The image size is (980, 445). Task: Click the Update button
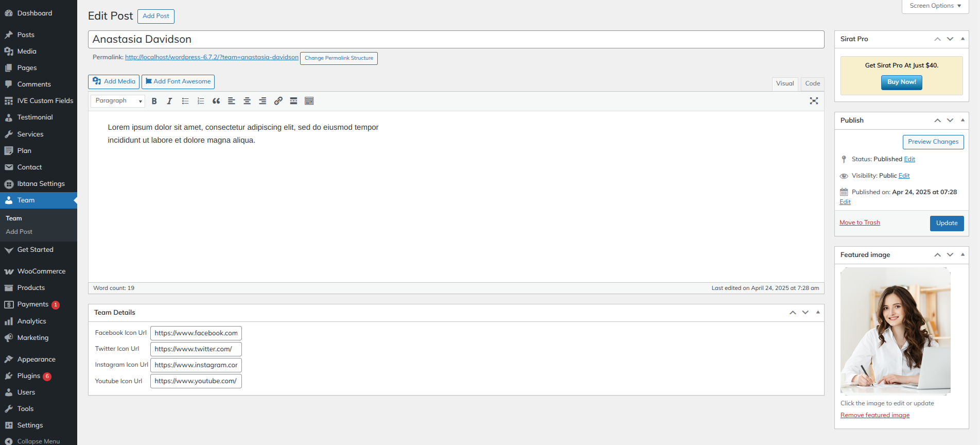click(947, 223)
